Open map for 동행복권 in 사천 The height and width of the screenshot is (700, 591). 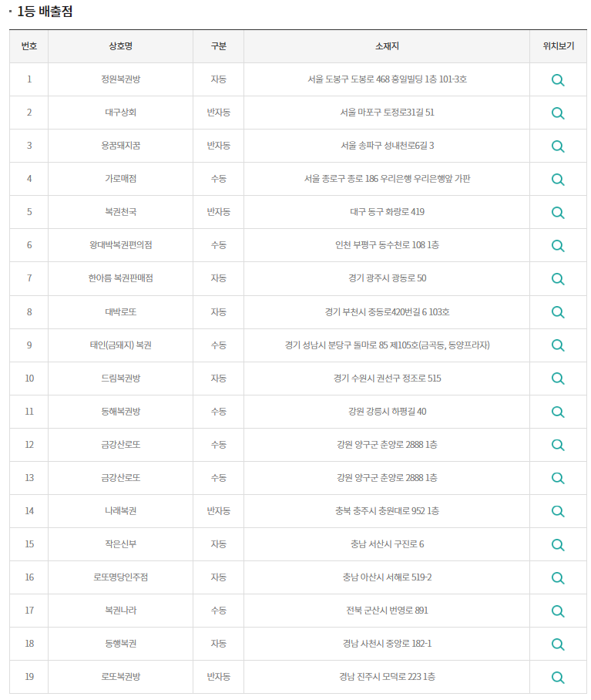click(558, 643)
